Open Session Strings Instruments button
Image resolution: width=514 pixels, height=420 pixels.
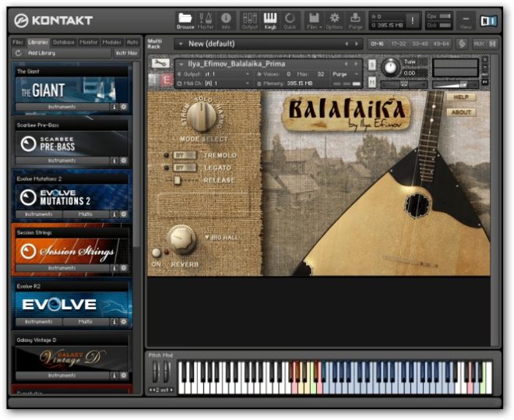click(x=62, y=268)
